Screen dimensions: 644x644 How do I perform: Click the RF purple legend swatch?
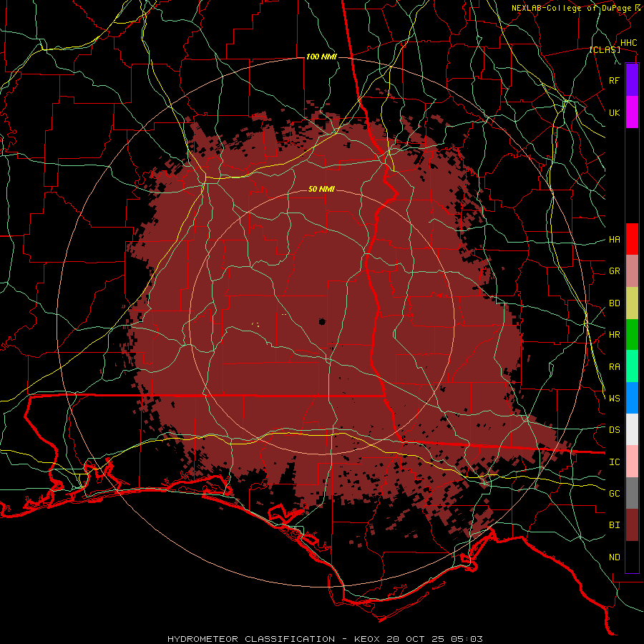(632, 80)
